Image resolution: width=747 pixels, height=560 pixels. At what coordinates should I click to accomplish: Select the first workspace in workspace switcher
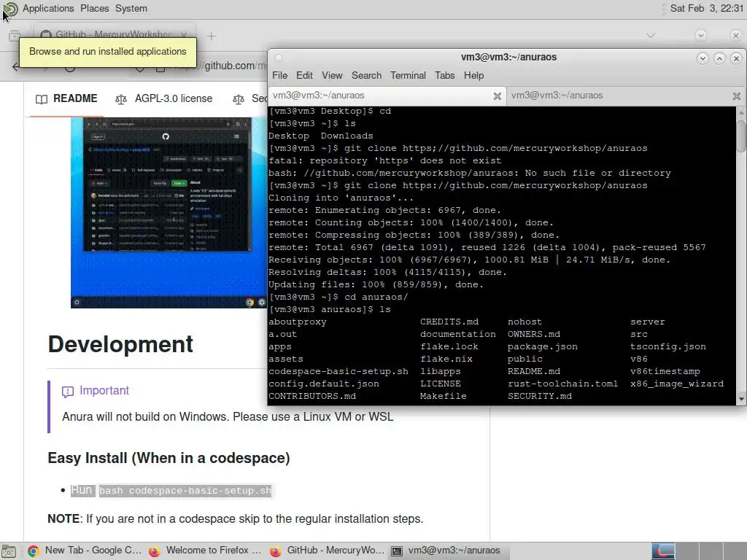click(x=662, y=551)
